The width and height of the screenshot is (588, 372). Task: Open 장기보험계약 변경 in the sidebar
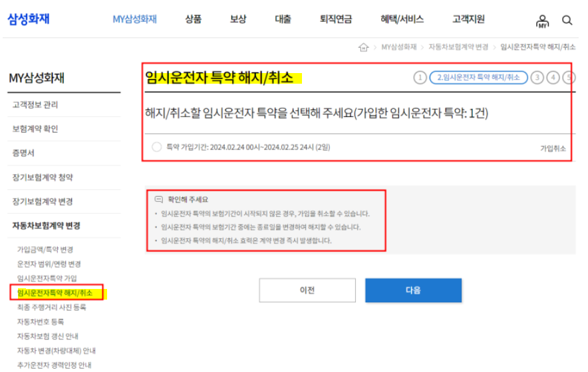tap(43, 201)
